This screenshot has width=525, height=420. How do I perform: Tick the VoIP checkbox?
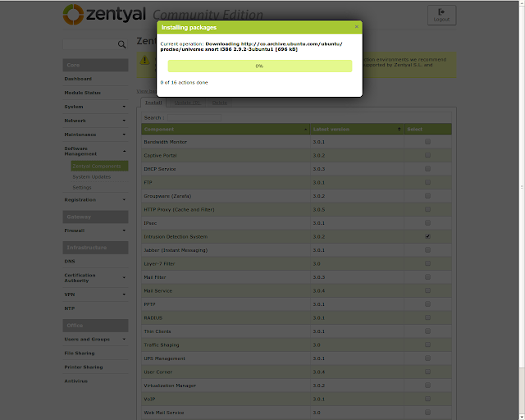[x=427, y=399]
